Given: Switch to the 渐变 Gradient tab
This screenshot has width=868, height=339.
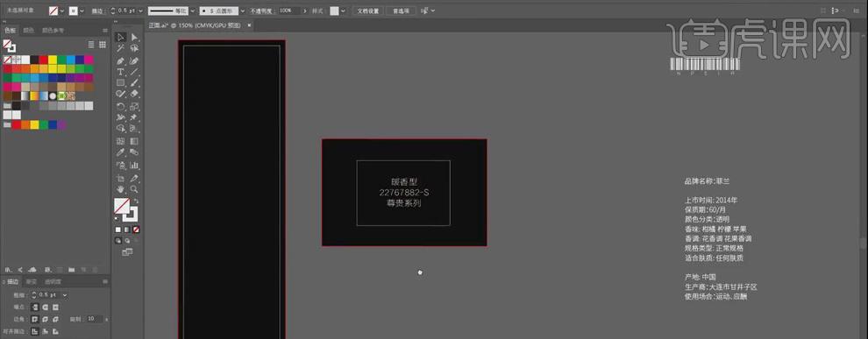Looking at the screenshot, I should point(32,281).
